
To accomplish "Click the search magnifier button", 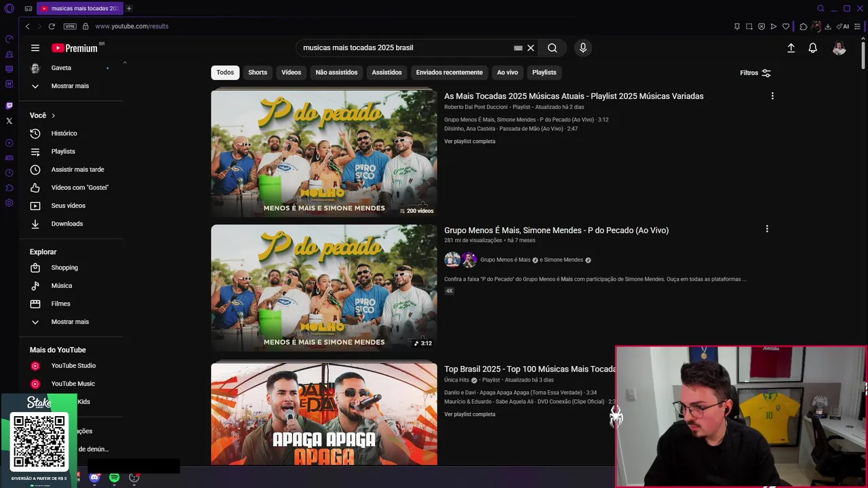I will (553, 48).
